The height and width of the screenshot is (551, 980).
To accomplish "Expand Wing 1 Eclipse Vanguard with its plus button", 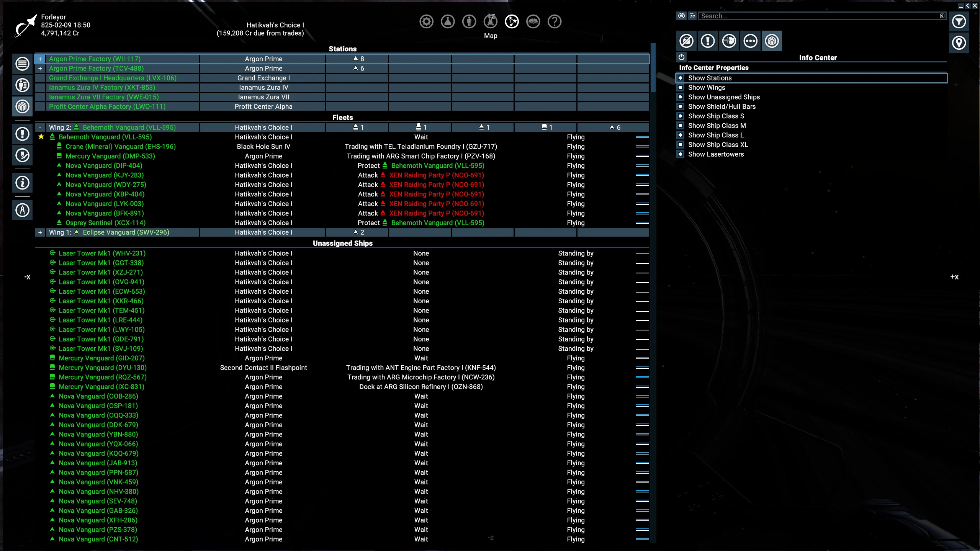I will [40, 232].
